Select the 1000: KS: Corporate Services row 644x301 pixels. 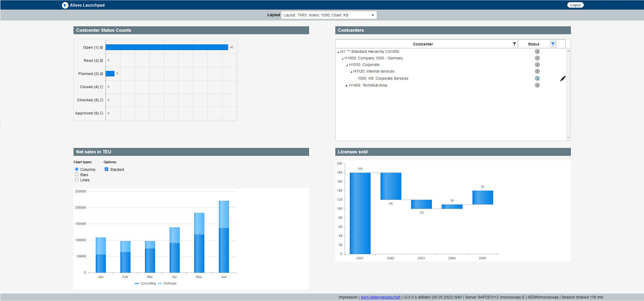[383, 79]
